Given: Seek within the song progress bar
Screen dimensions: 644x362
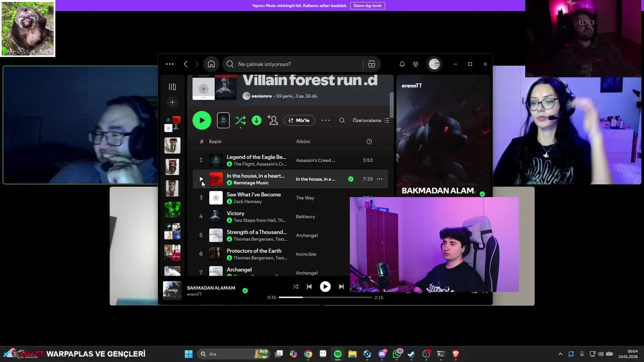Looking at the screenshot, I should click(x=325, y=297).
